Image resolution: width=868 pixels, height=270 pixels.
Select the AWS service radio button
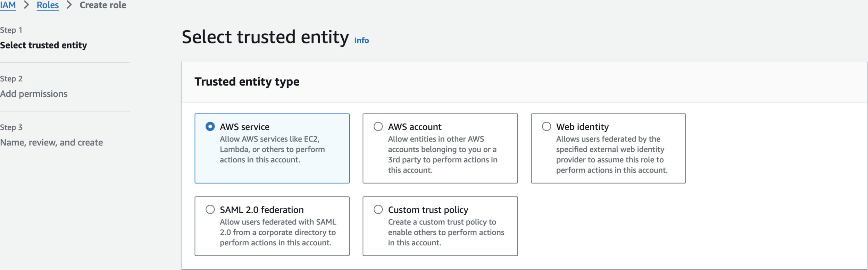tap(210, 126)
